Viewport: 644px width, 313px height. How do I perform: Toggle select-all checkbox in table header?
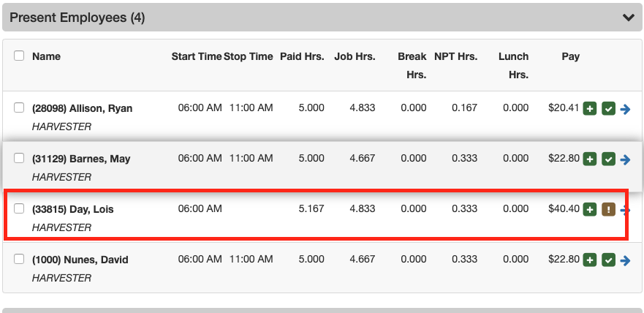[x=20, y=56]
